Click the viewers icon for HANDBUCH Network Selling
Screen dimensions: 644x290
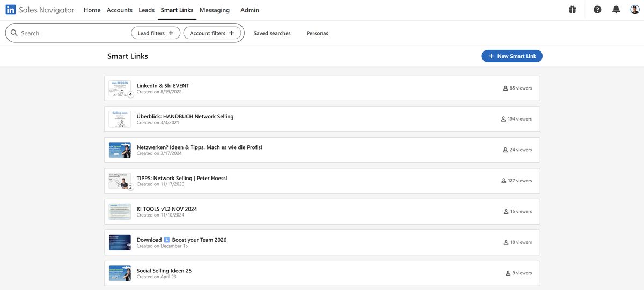click(503, 119)
